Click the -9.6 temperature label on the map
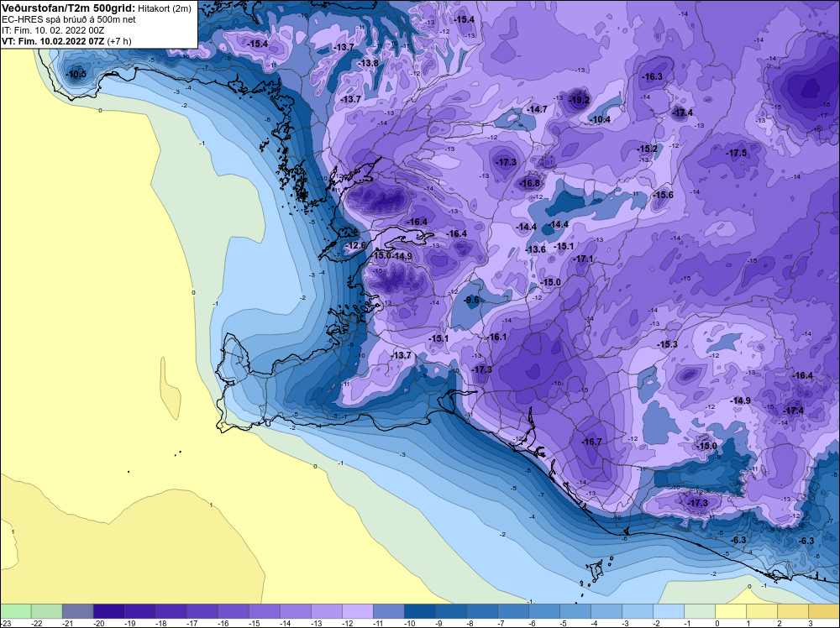This screenshot has width=840, height=628. tap(471, 300)
